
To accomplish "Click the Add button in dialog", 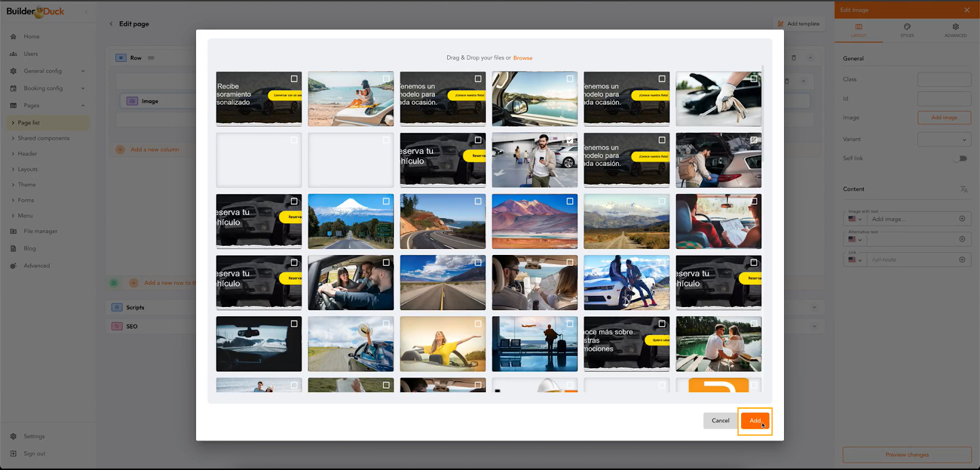I will tap(755, 420).
